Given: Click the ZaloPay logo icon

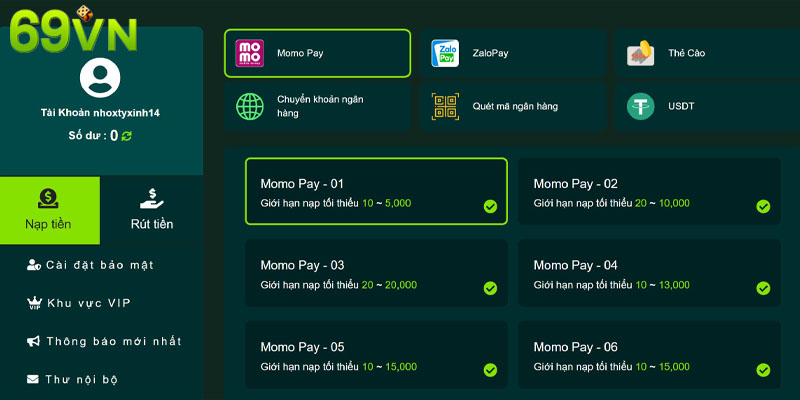Looking at the screenshot, I should click(445, 53).
